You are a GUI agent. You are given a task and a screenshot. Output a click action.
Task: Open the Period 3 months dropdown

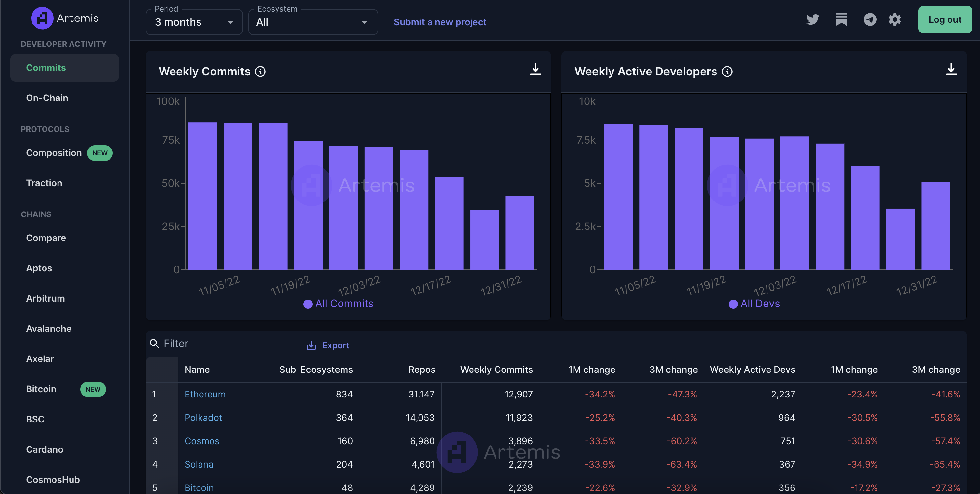click(194, 22)
